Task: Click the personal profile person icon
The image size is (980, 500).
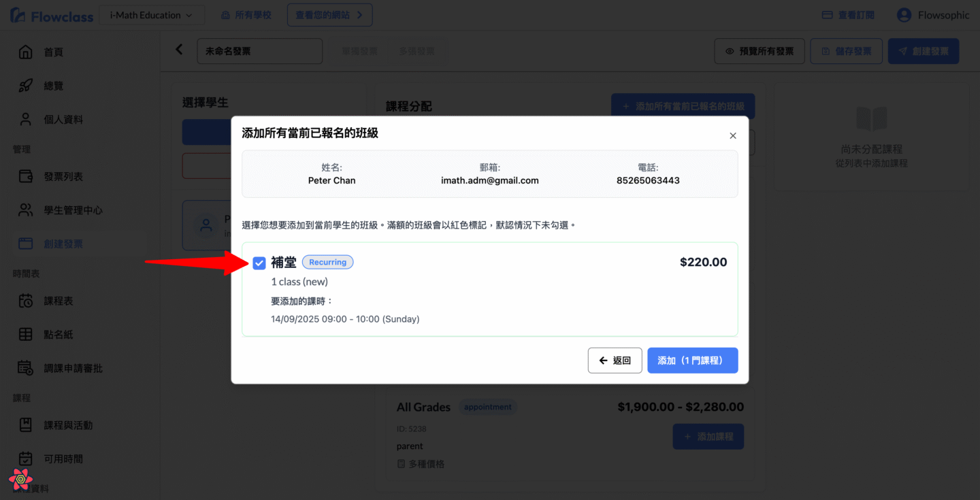Action: tap(25, 119)
